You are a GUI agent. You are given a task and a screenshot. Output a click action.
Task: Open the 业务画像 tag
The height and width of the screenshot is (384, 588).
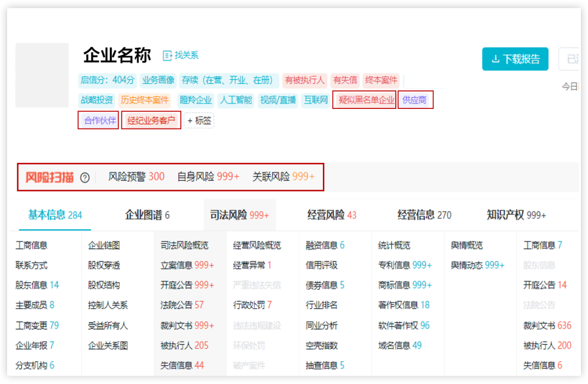point(158,80)
